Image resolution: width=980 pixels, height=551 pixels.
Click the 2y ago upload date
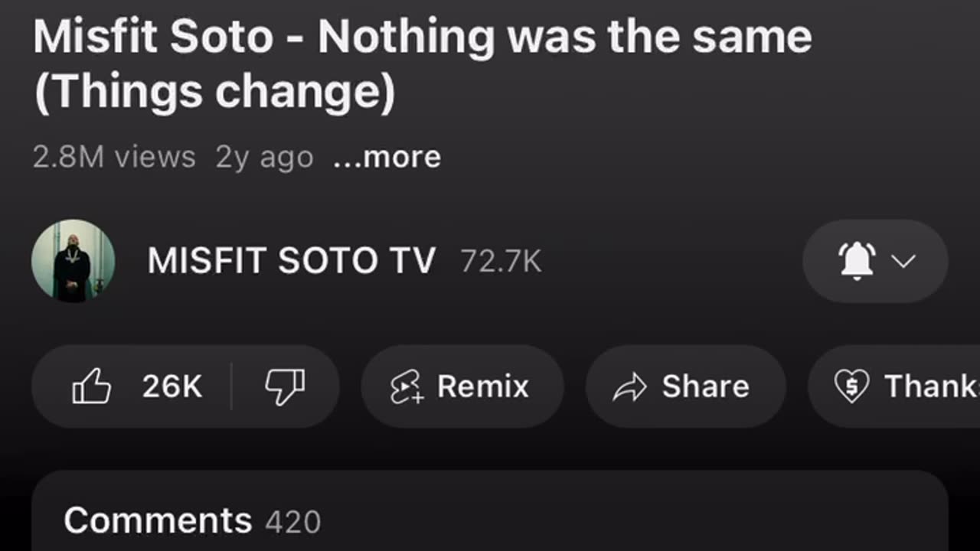click(264, 158)
